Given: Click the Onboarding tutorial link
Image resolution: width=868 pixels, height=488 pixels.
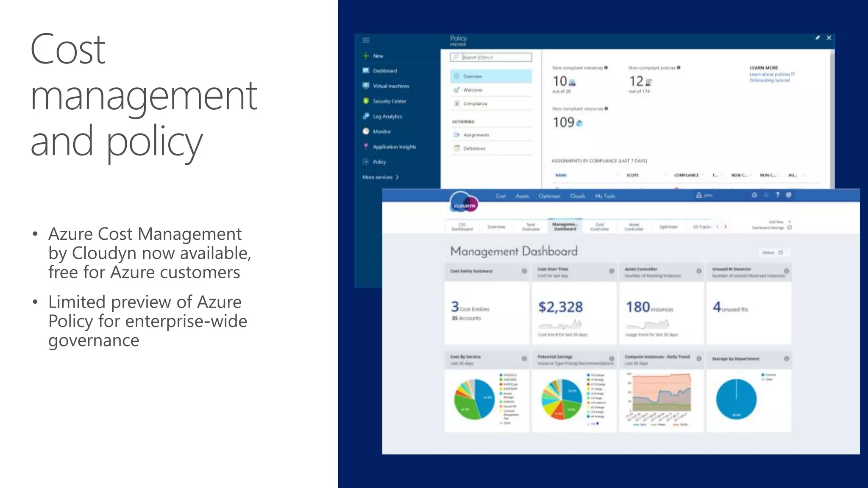Looking at the screenshot, I should (x=769, y=80).
